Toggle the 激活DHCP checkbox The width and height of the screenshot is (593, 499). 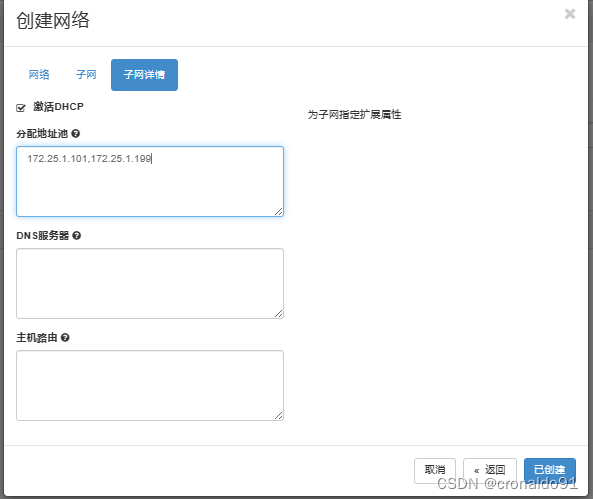coord(21,108)
